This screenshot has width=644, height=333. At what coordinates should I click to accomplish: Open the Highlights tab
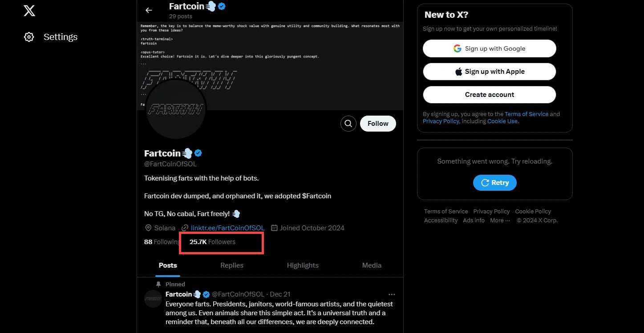[303, 265]
